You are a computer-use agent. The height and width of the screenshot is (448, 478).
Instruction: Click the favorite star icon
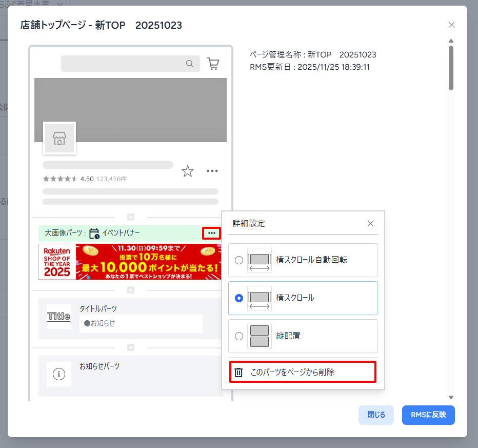[188, 171]
